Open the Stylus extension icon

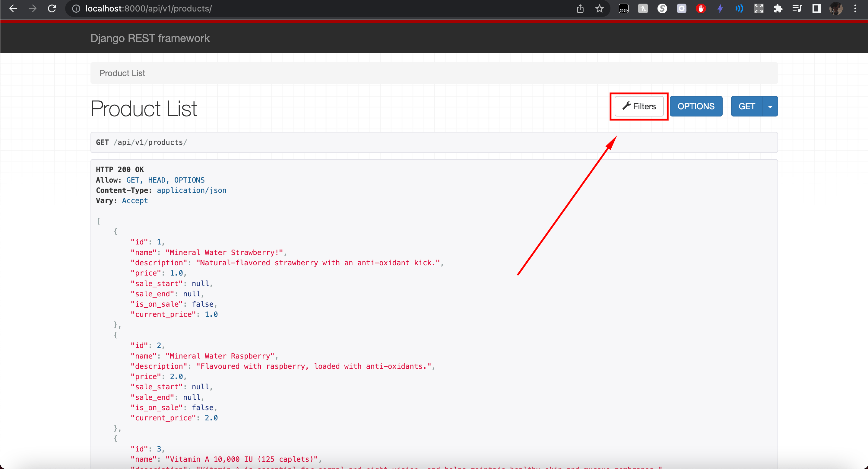[x=662, y=9]
